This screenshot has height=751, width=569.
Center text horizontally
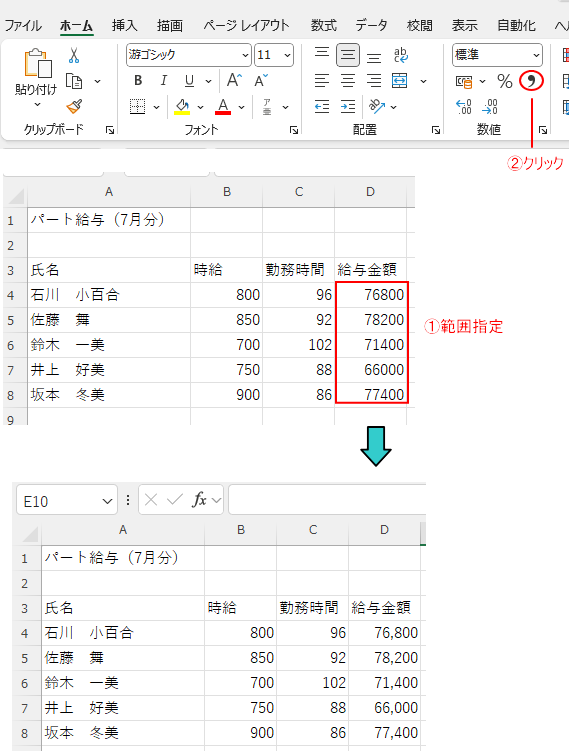(x=348, y=80)
